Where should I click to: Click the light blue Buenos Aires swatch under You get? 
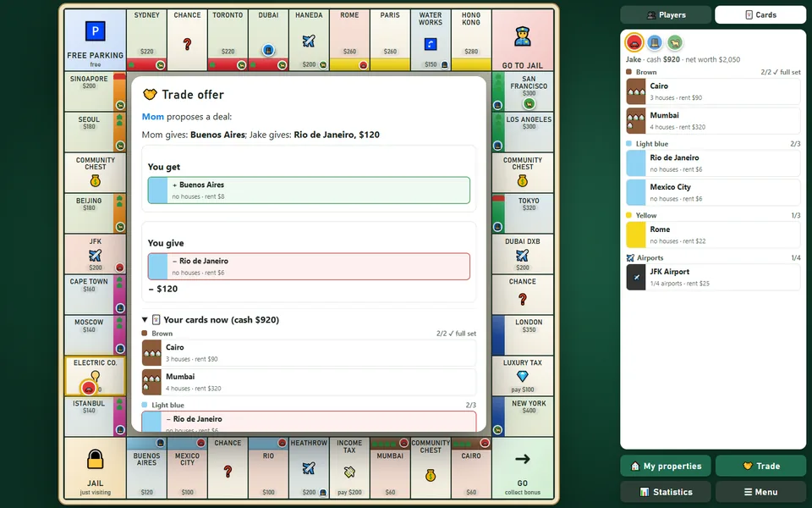click(158, 190)
